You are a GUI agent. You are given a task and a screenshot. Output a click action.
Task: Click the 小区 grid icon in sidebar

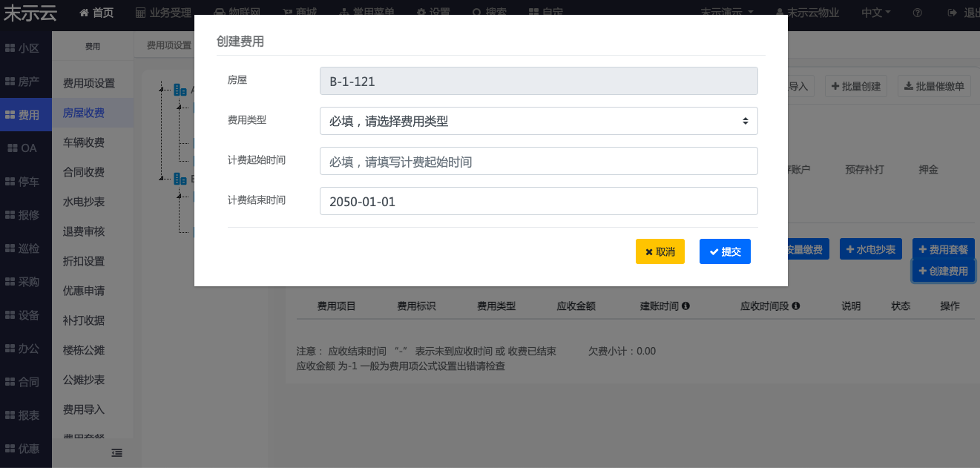pyautogui.click(x=10, y=47)
